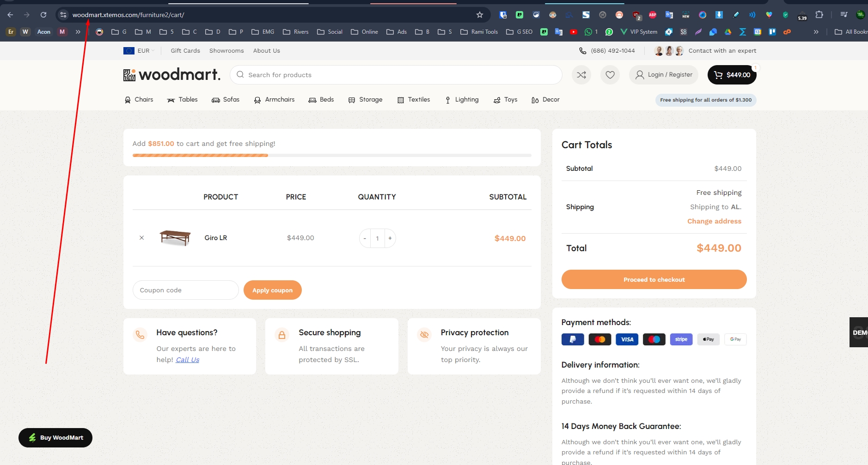Open the browser extensions puzzle icon

[x=819, y=15]
